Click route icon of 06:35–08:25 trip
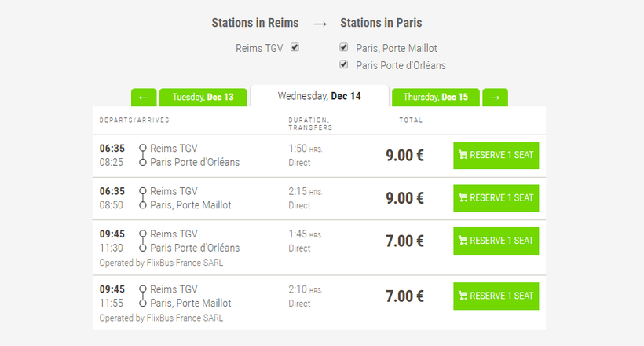Screen dimensions: 644x346 143,155
